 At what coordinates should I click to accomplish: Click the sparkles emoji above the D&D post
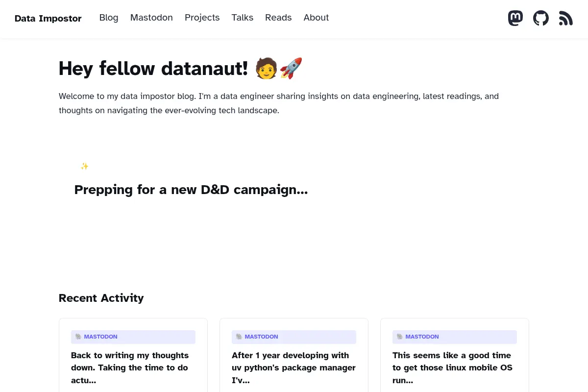(85, 167)
